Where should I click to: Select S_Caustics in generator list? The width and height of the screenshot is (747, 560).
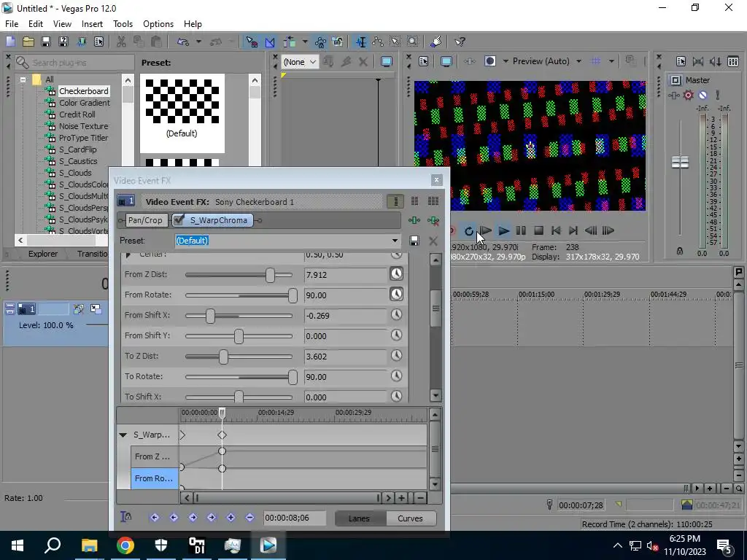pos(78,161)
